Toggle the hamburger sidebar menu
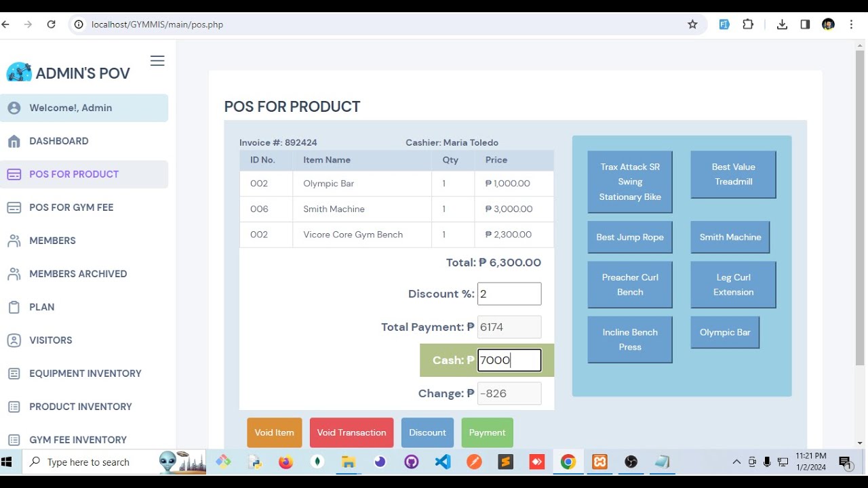This screenshot has width=868, height=488. click(x=157, y=61)
